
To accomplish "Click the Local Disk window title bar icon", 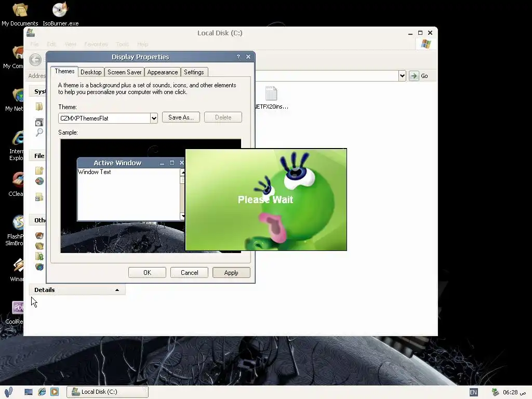I will 31,33.
